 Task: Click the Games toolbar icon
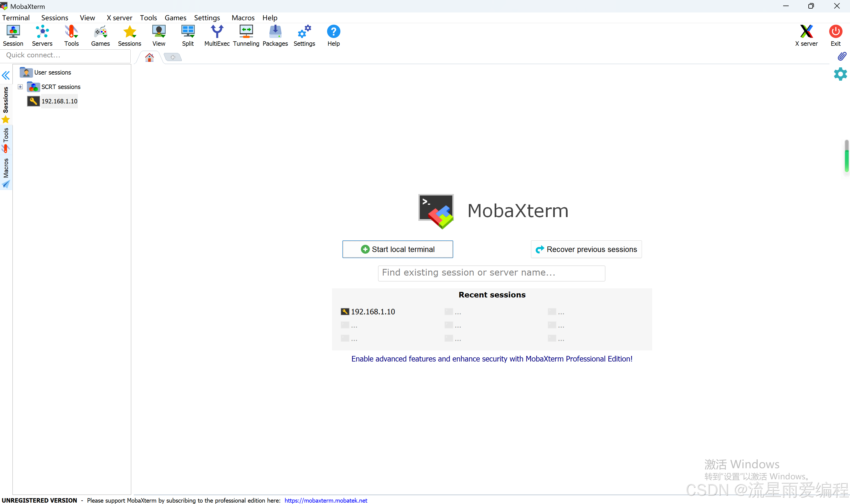[x=100, y=35]
